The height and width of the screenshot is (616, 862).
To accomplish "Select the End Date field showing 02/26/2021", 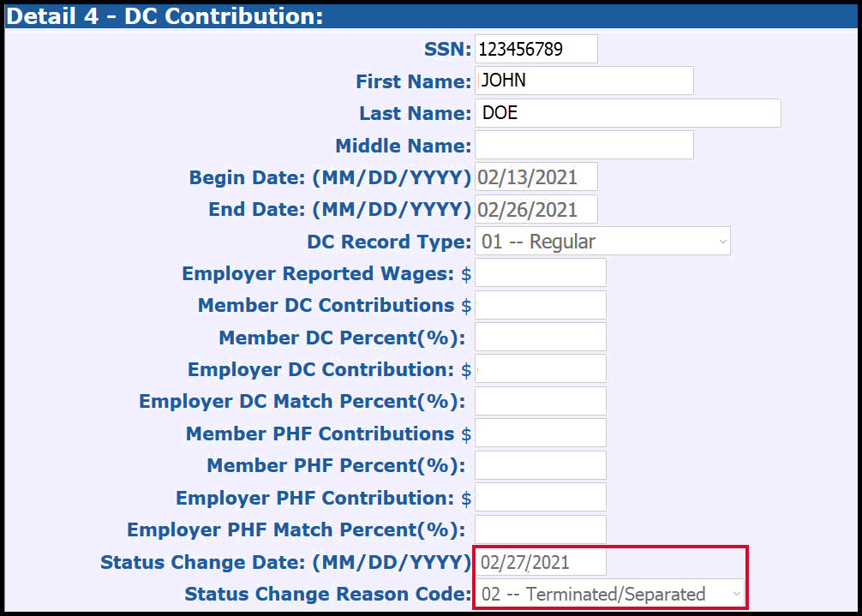I will (536, 208).
